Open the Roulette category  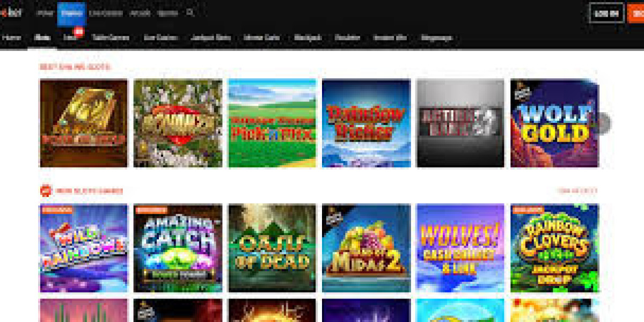(348, 38)
